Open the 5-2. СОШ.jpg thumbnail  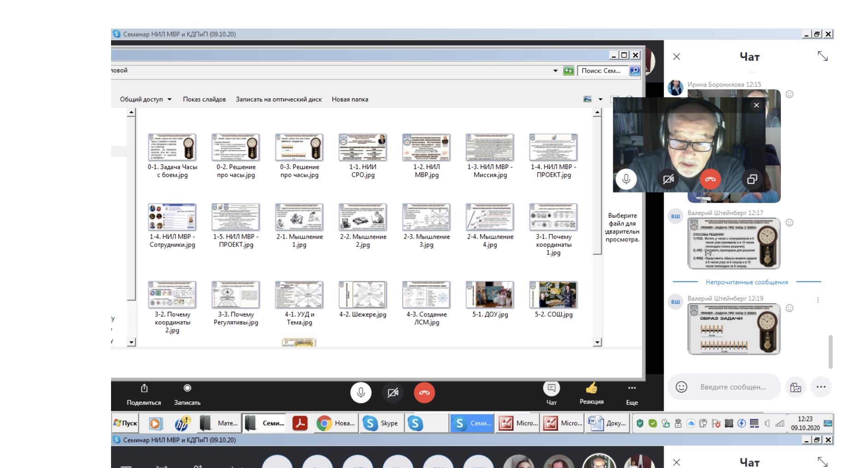pyautogui.click(x=553, y=295)
